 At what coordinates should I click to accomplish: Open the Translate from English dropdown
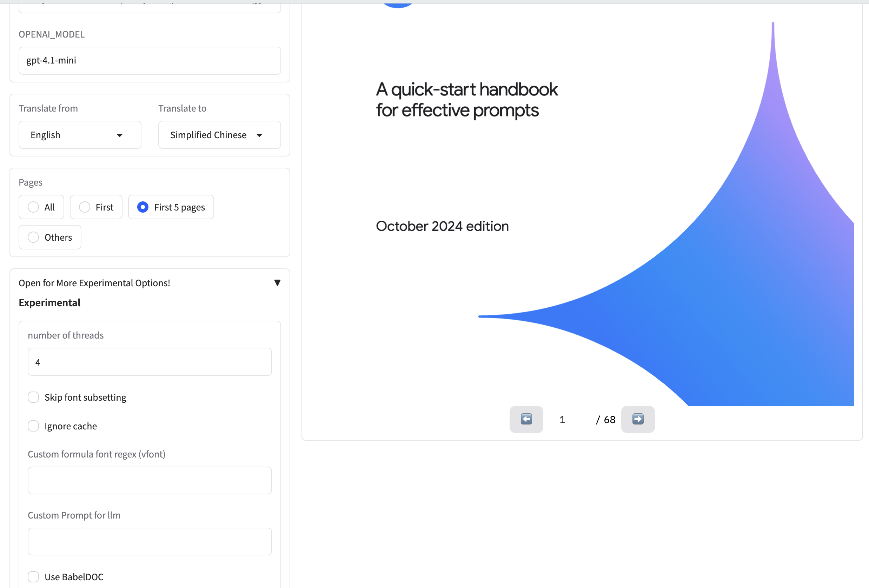pyautogui.click(x=80, y=135)
